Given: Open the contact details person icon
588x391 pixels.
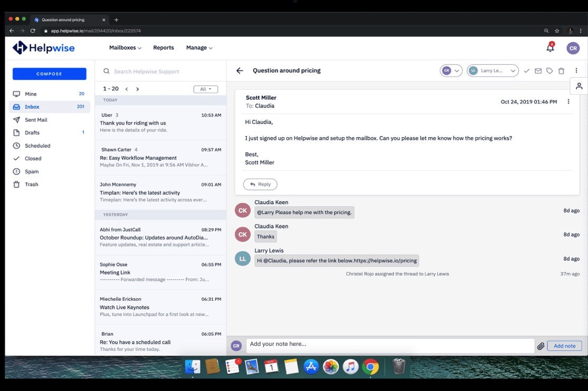Looking at the screenshot, I should pos(579,86).
